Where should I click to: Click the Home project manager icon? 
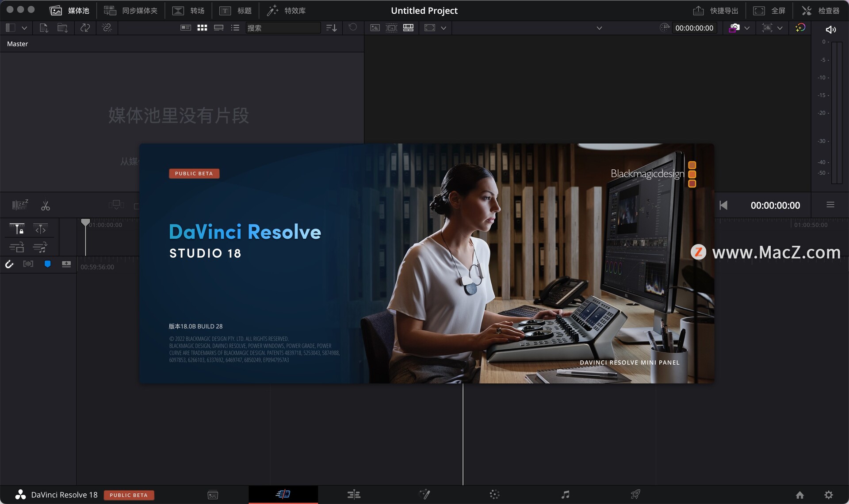(799, 495)
